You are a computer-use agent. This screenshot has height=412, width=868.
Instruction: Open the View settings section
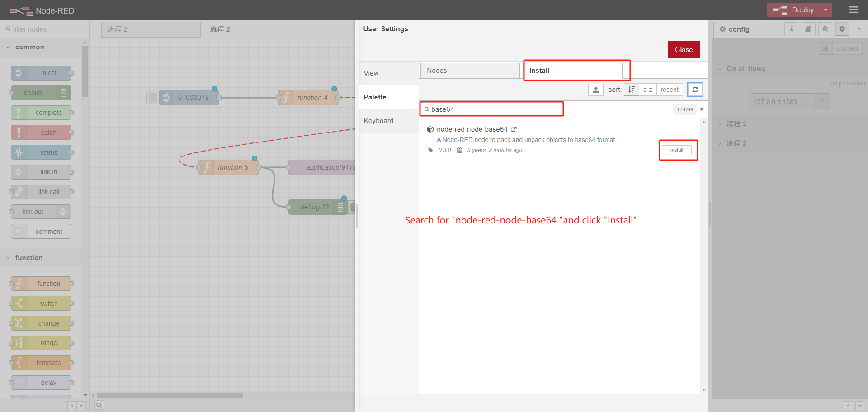(x=389, y=73)
